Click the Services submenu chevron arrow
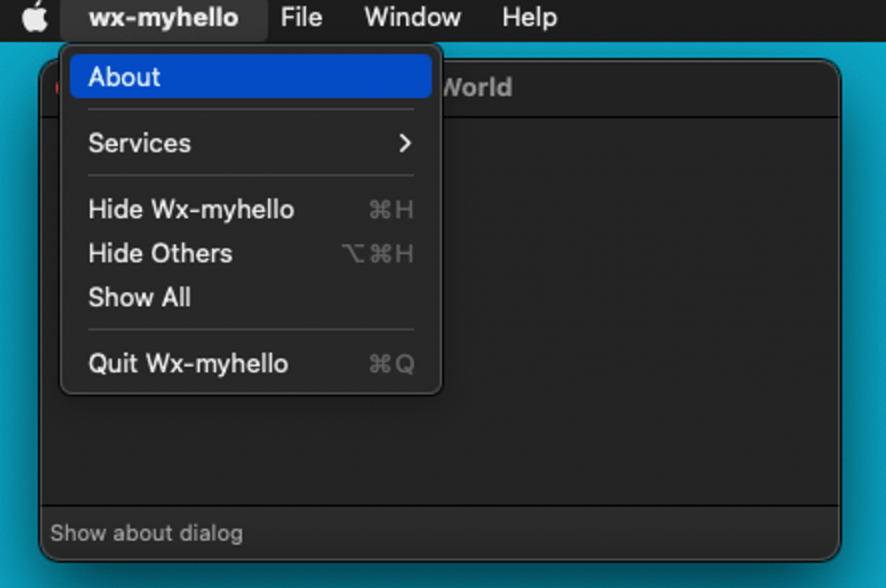 (405, 144)
